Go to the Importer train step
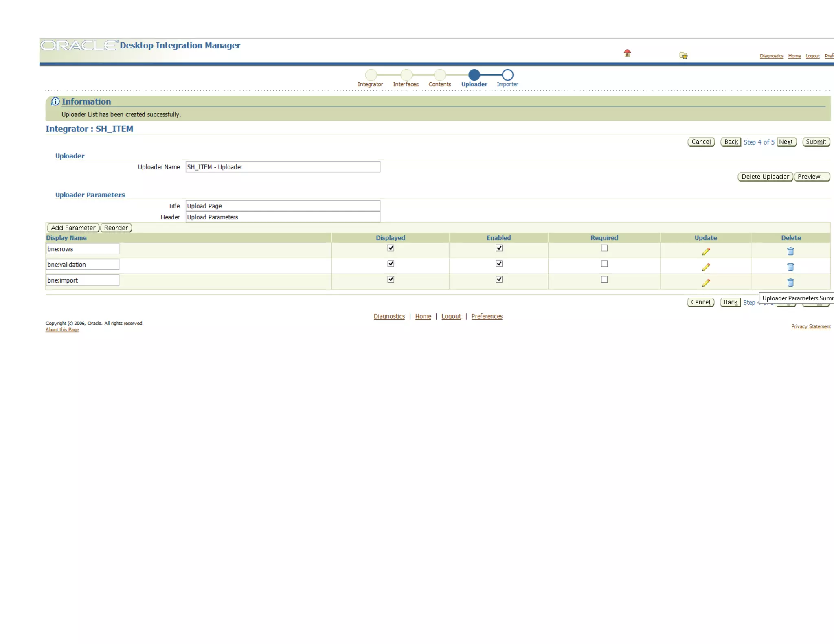834x644 pixels. tap(507, 75)
